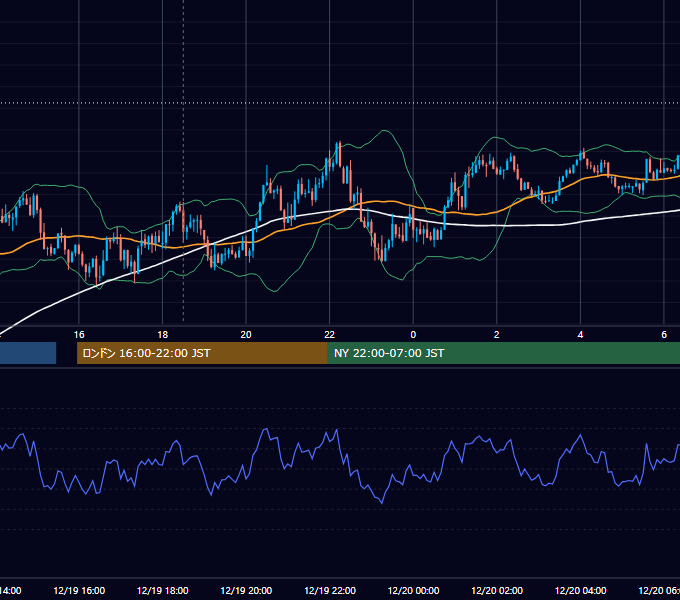Click the "22" hour label on chart axis
Image resolution: width=680 pixels, height=600 pixels.
pos(330,334)
